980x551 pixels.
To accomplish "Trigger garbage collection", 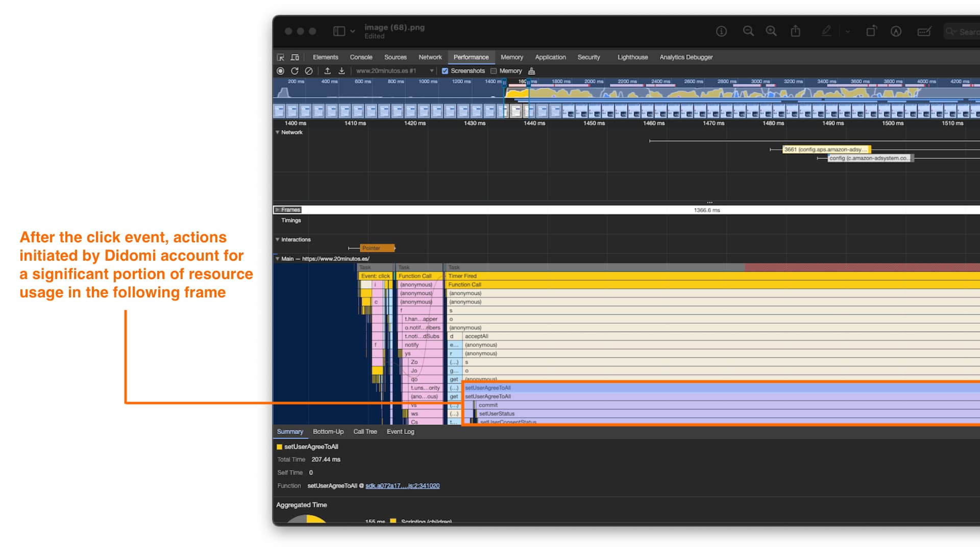I will 531,71.
